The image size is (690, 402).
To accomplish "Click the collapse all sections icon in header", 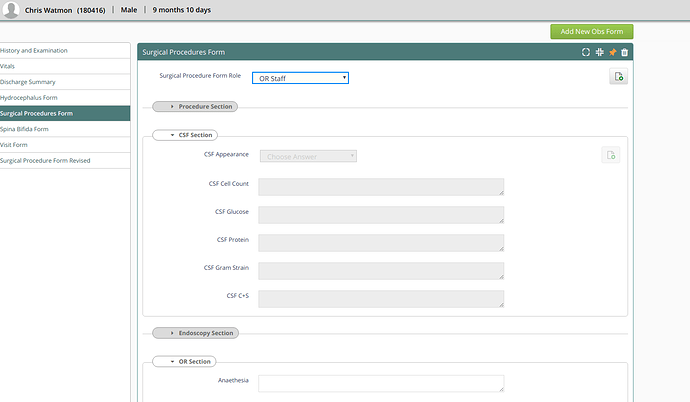I will (x=599, y=52).
